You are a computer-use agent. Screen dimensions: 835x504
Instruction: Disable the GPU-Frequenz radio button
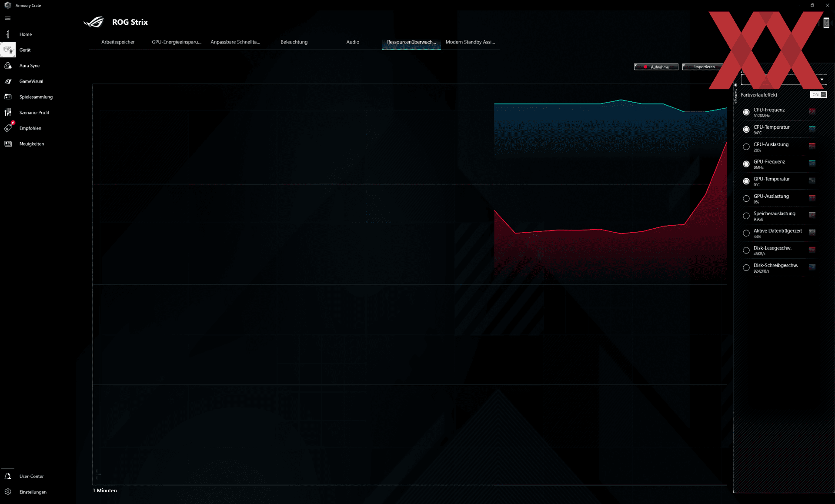746,164
